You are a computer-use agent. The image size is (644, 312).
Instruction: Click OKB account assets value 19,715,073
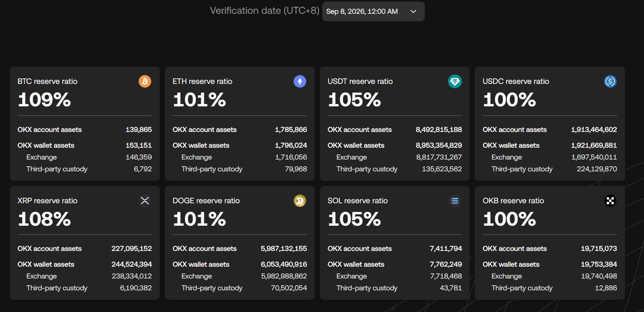click(599, 249)
